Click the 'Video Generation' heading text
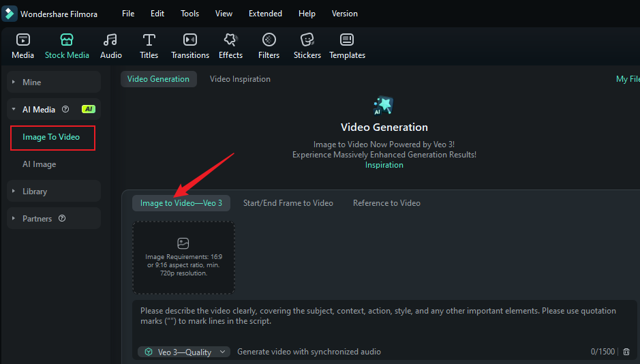 pyautogui.click(x=384, y=127)
